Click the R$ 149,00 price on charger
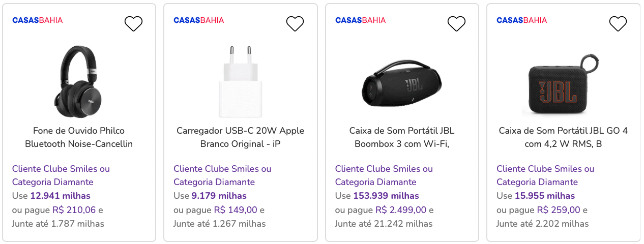Screen dimensions: 644x244 (236, 210)
